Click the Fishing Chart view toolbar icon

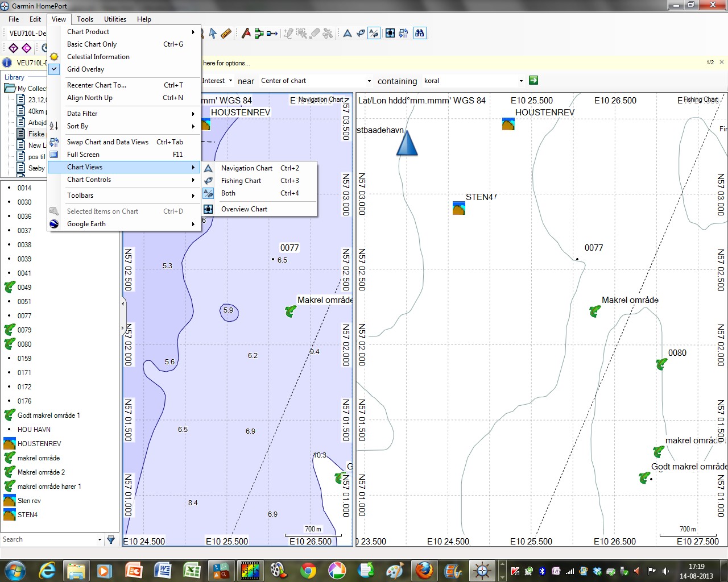pyautogui.click(x=360, y=34)
